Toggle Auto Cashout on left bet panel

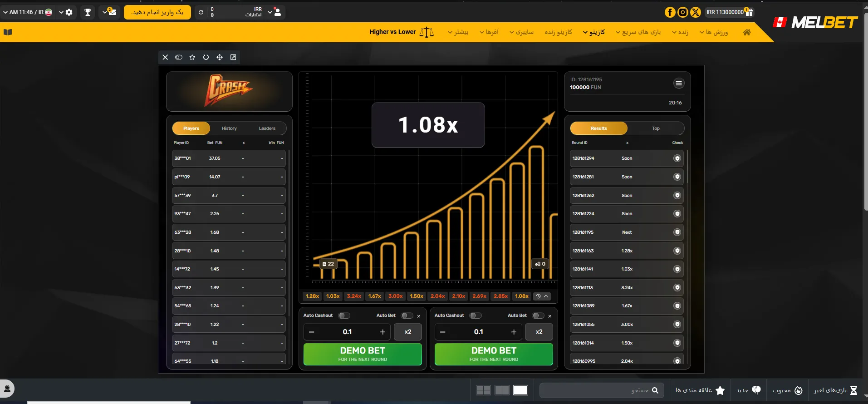[x=344, y=315]
